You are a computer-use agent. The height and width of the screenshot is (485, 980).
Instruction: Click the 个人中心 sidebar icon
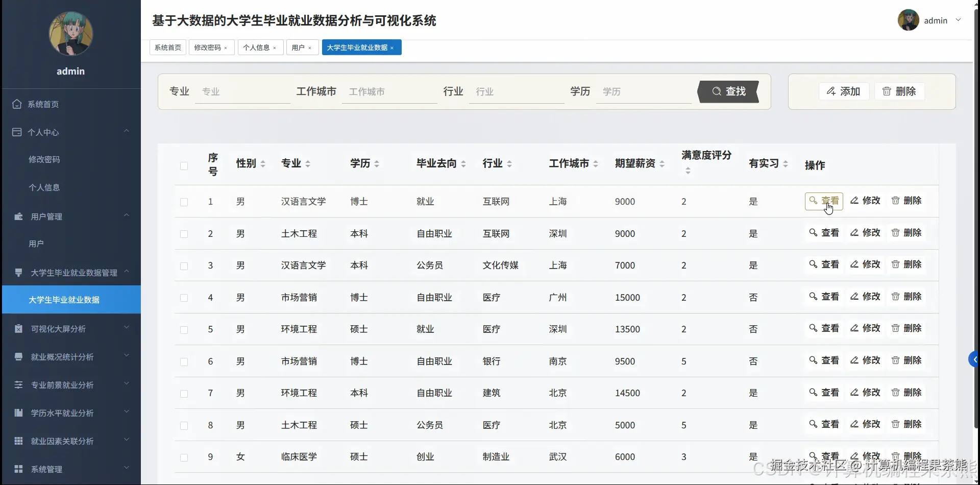click(17, 132)
